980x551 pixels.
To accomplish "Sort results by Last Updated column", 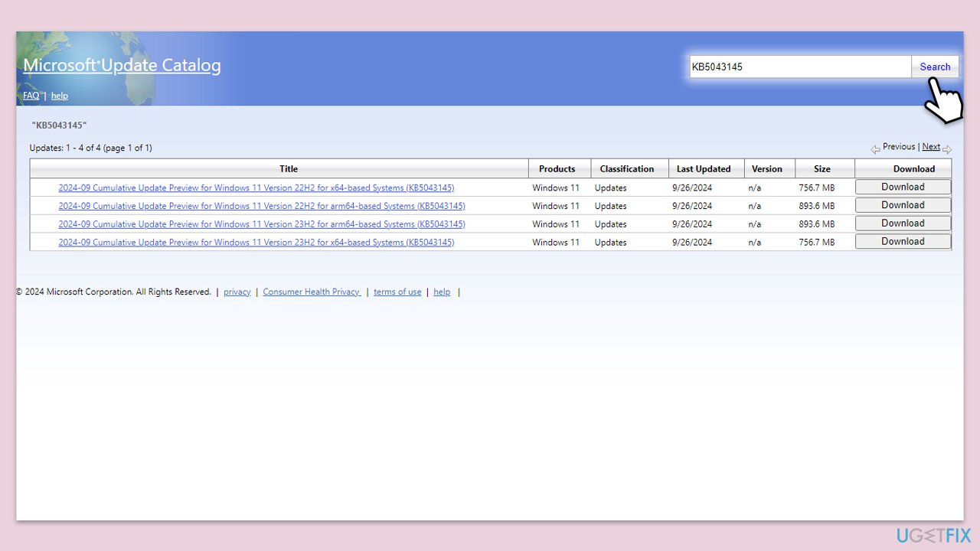I will (x=704, y=169).
